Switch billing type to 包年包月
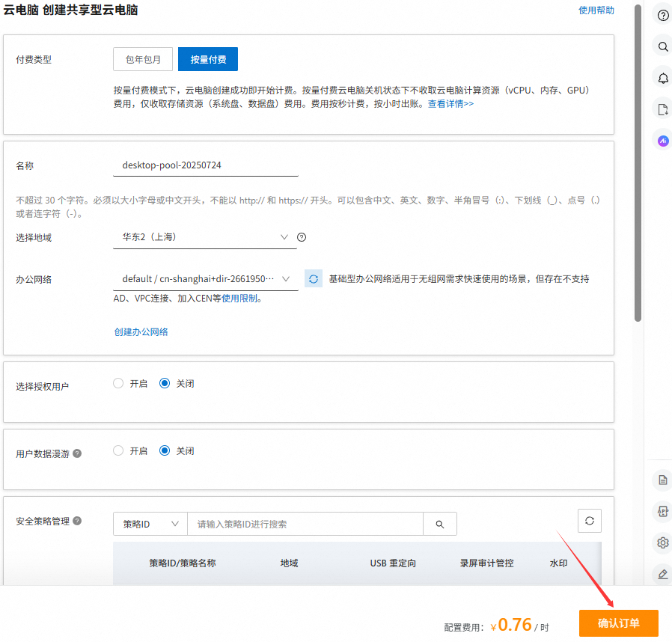672x642 pixels. [143, 59]
